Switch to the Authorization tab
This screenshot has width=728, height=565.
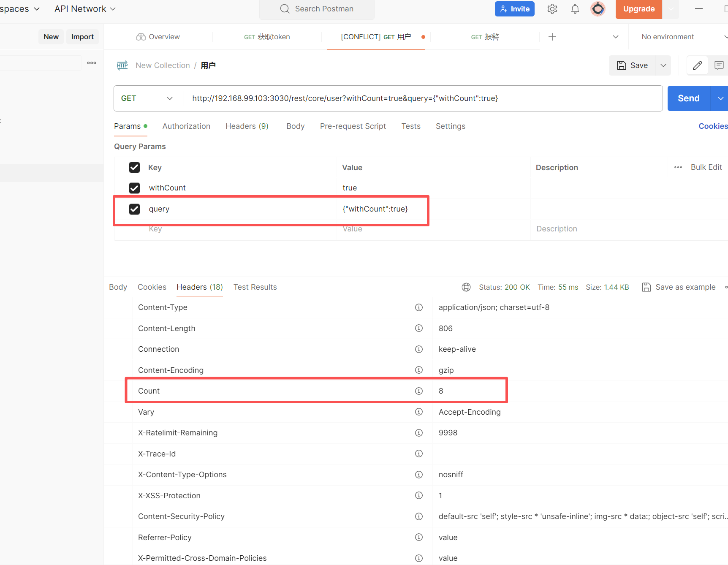coord(186,126)
